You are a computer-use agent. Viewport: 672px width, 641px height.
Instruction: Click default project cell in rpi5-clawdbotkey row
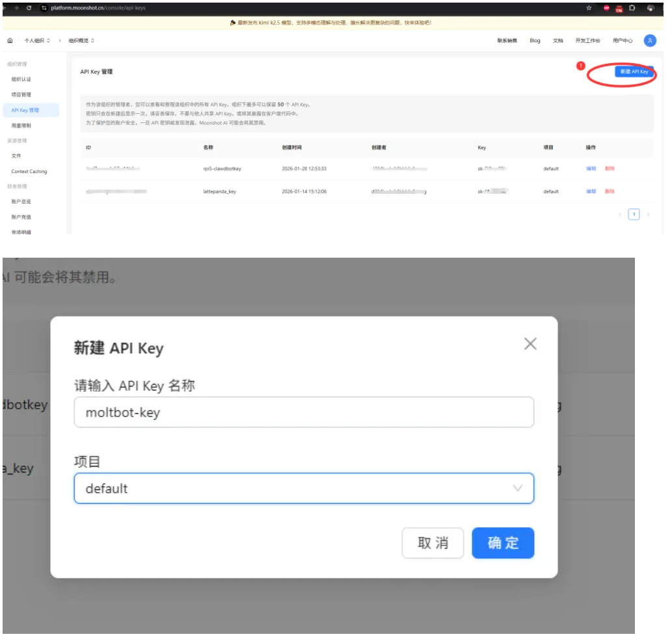click(551, 169)
